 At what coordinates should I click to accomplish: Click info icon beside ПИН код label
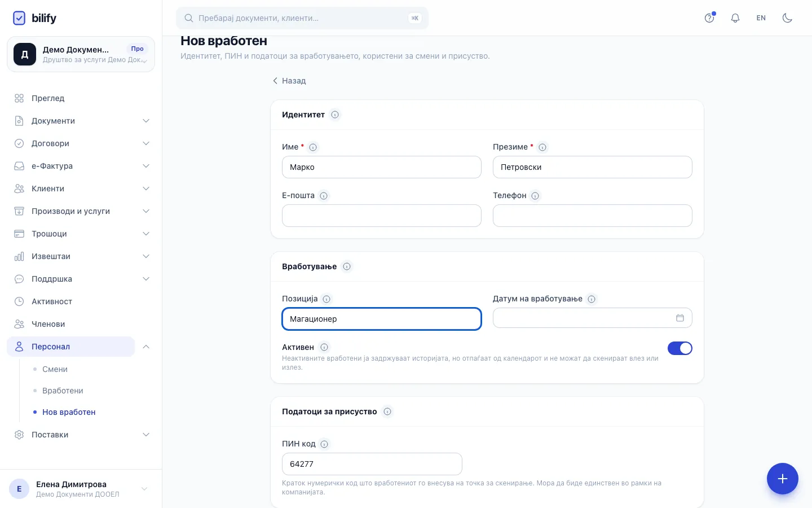[324, 444]
